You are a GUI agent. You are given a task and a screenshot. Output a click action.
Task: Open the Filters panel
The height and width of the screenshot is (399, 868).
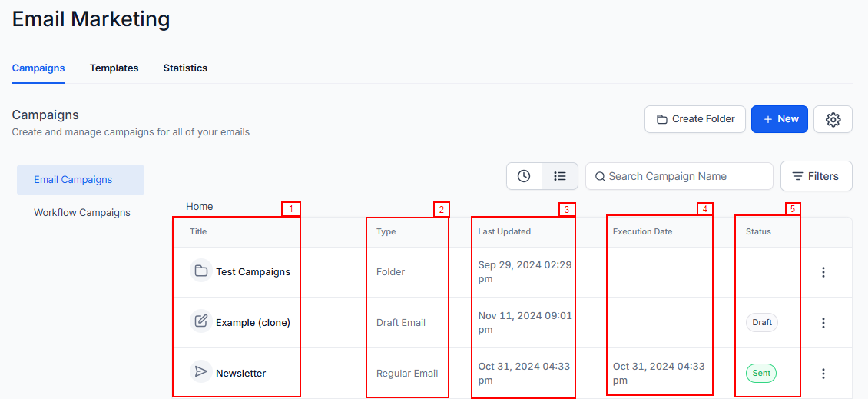816,176
